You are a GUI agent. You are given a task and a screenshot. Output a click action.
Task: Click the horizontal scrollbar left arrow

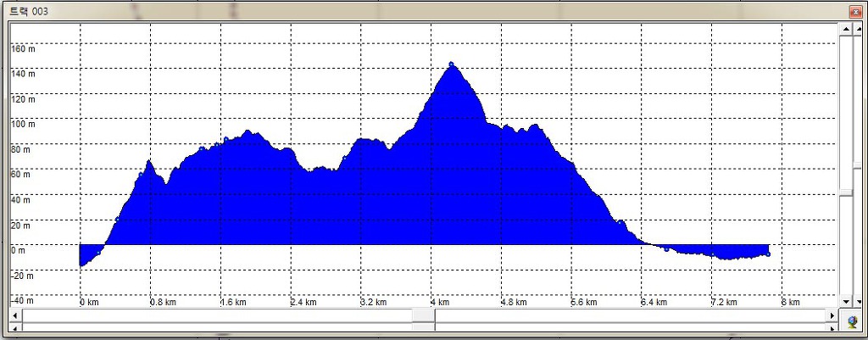[15, 315]
